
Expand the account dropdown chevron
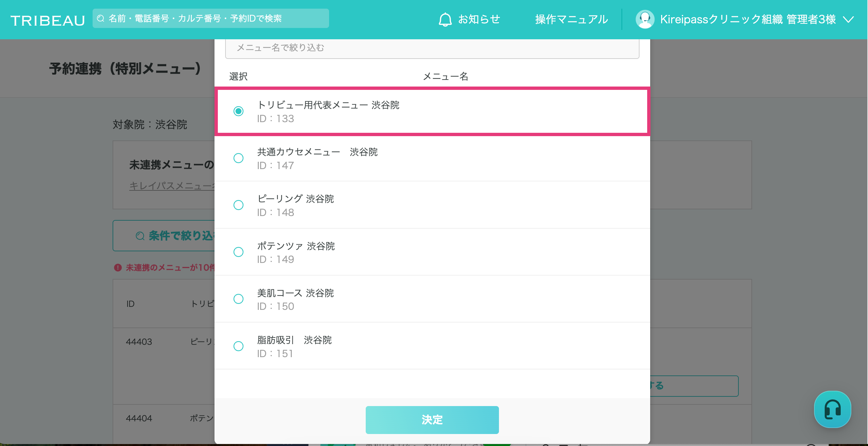[849, 19]
